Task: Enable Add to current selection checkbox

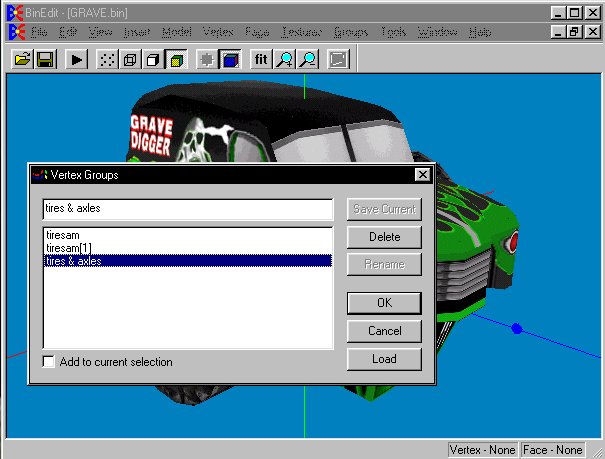Action: click(49, 362)
